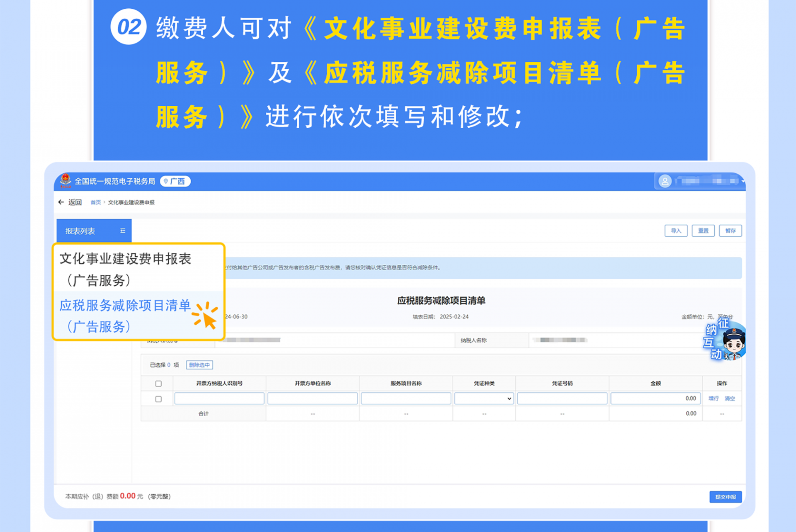Expand the user account dropdown arrow

click(743, 181)
